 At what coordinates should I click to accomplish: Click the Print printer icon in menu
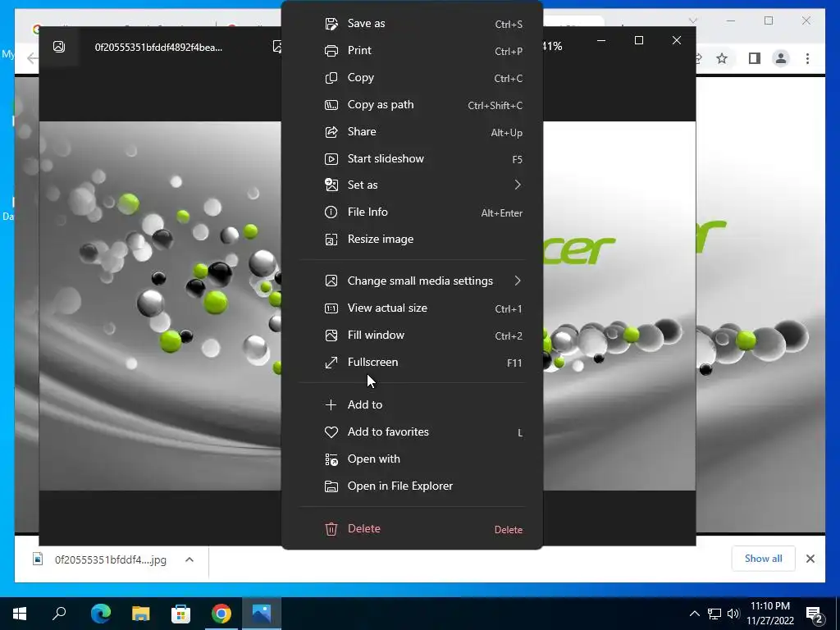click(331, 51)
